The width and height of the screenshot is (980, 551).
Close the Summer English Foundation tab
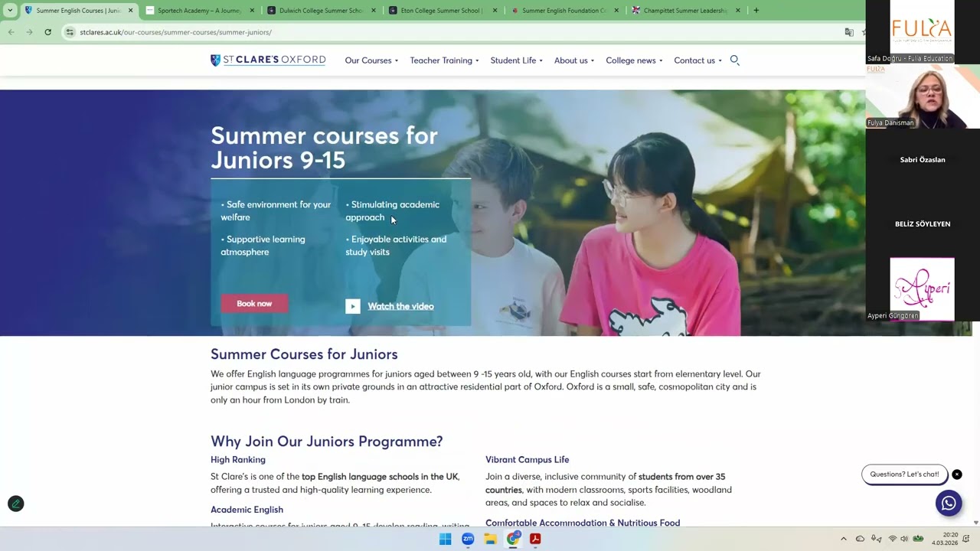(x=616, y=11)
